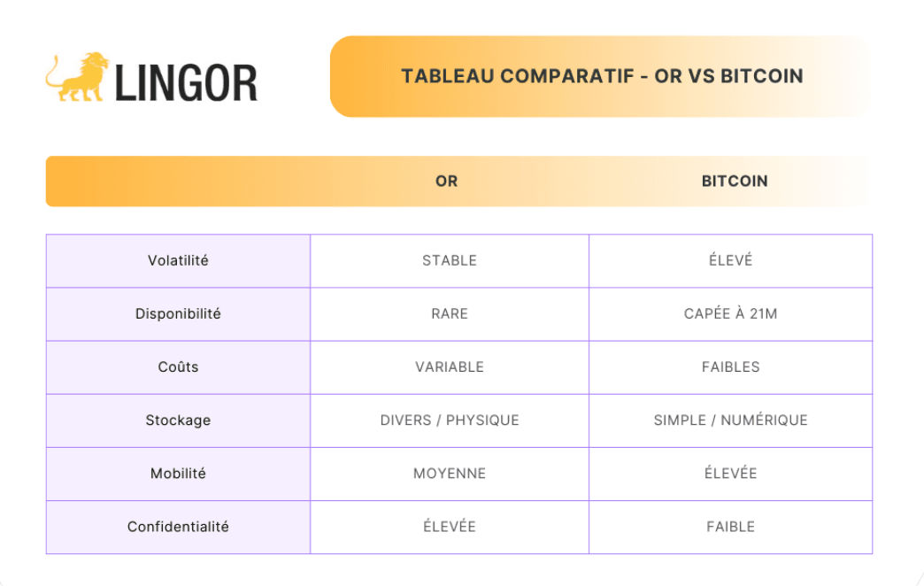
Task: Click the BITCOIN column header
Action: click(x=735, y=181)
